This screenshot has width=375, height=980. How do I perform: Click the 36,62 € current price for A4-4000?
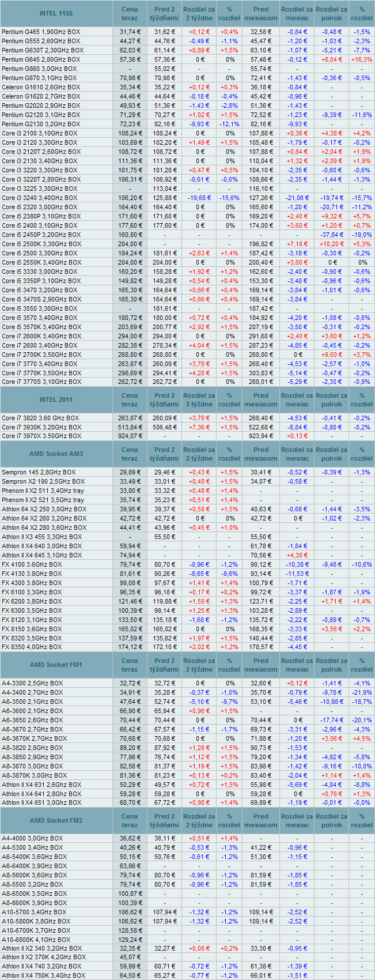point(130,839)
